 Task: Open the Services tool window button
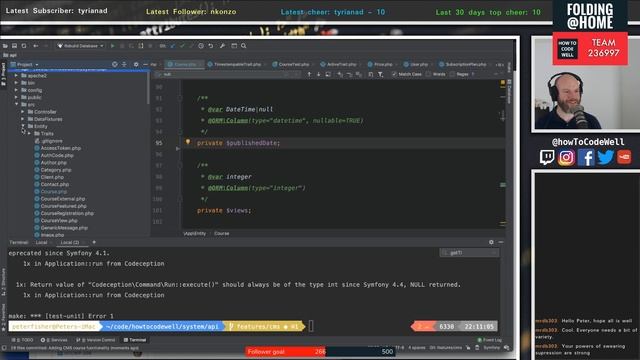[x=54, y=340]
